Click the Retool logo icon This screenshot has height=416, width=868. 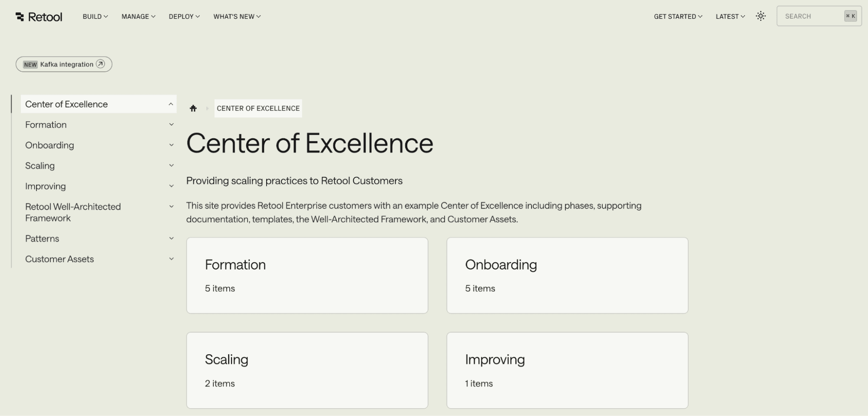[19, 16]
